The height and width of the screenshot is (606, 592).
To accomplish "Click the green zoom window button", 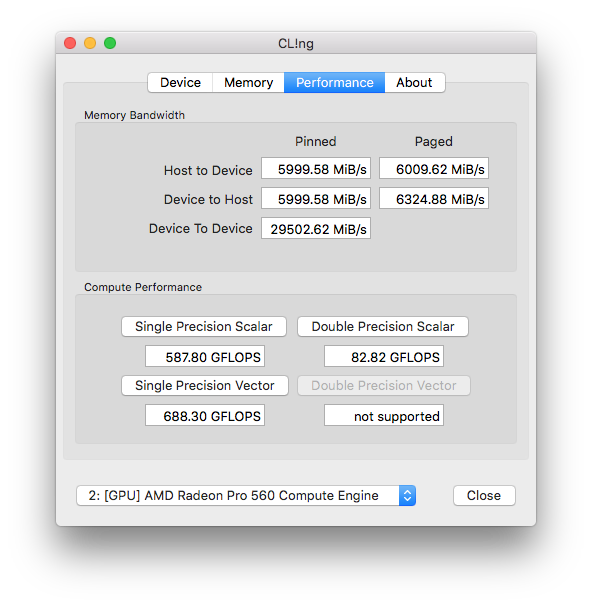I will tap(110, 43).
